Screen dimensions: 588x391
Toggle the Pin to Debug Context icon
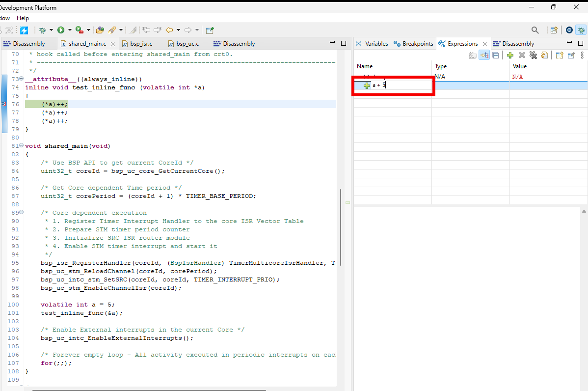[571, 56]
